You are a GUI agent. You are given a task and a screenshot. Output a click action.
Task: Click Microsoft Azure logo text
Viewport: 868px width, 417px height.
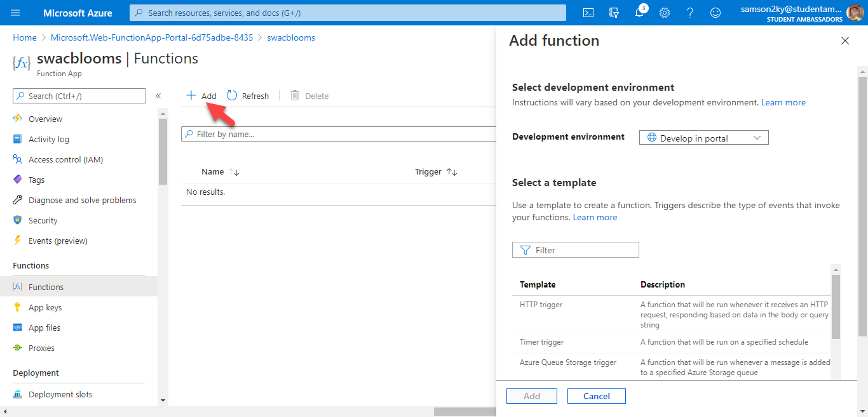78,13
